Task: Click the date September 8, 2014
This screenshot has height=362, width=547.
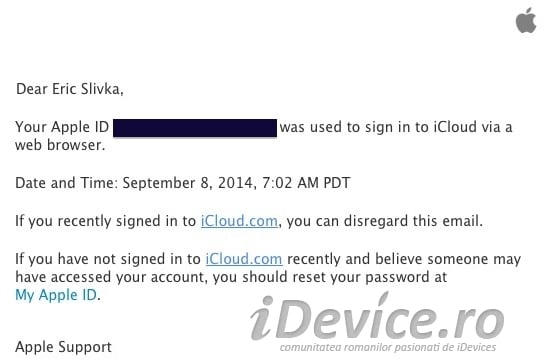Action: tap(188, 183)
